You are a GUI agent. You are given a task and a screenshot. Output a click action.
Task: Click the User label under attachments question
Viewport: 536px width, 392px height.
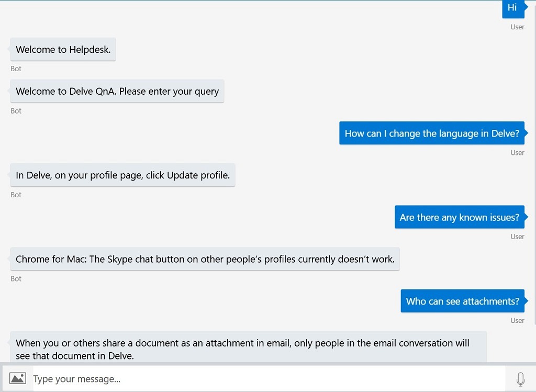tap(517, 321)
